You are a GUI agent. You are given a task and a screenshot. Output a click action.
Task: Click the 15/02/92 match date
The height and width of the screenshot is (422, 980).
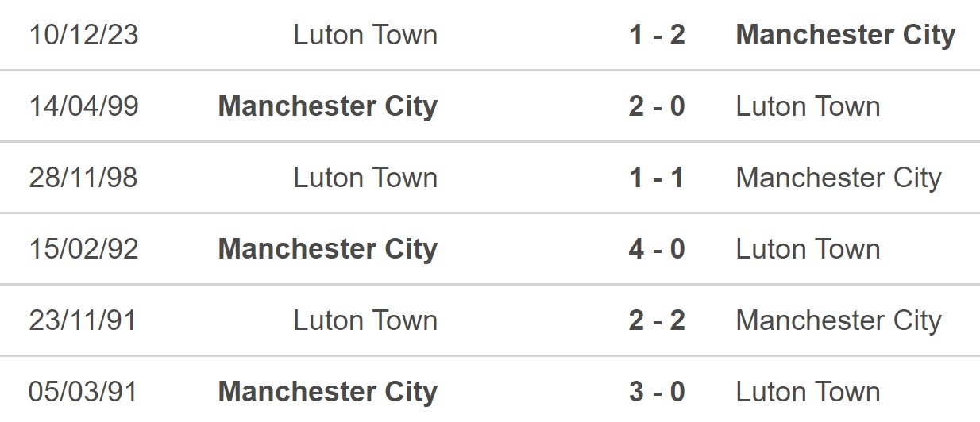click(x=83, y=249)
